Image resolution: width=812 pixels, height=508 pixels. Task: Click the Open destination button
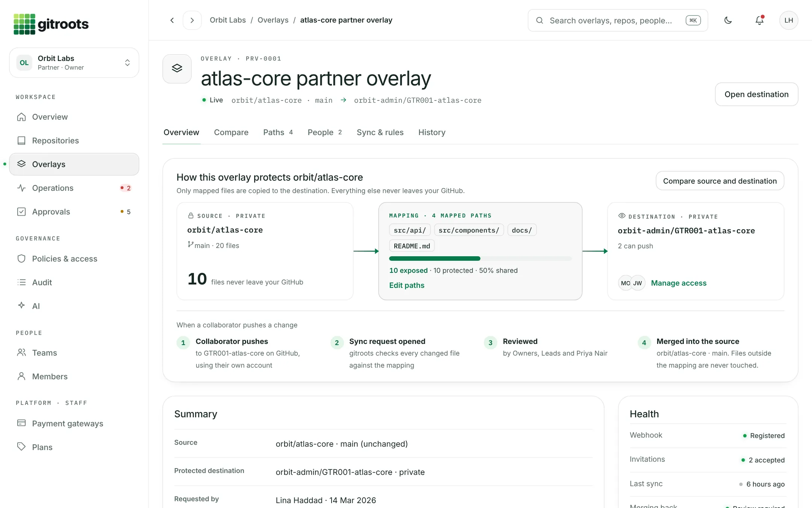pyautogui.click(x=756, y=94)
